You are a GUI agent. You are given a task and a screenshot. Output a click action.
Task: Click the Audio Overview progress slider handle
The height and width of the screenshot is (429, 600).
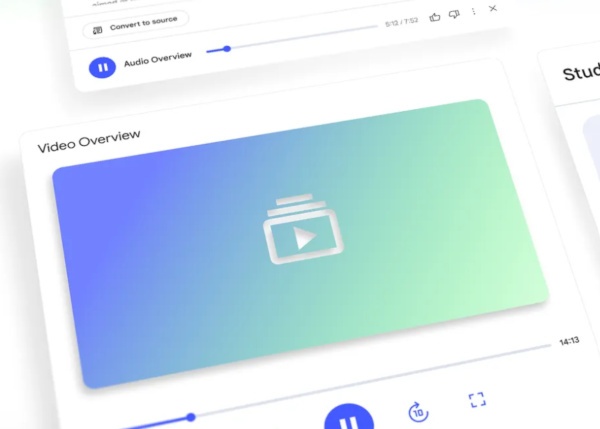point(227,49)
